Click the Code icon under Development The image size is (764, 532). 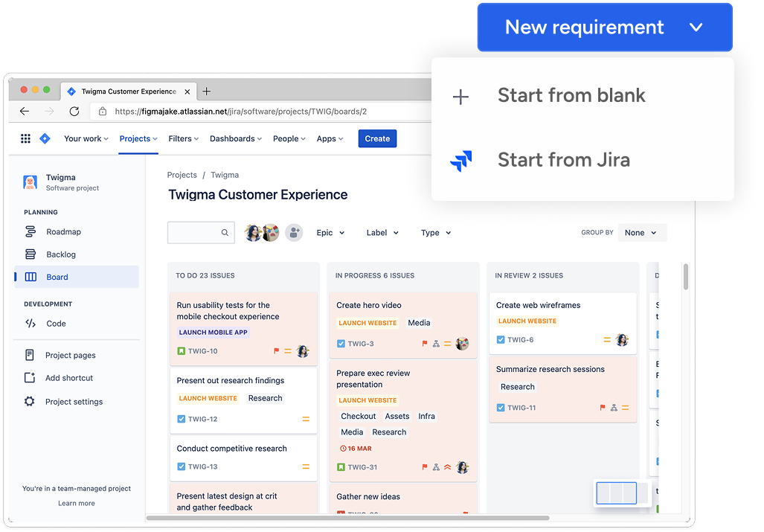[x=30, y=323]
